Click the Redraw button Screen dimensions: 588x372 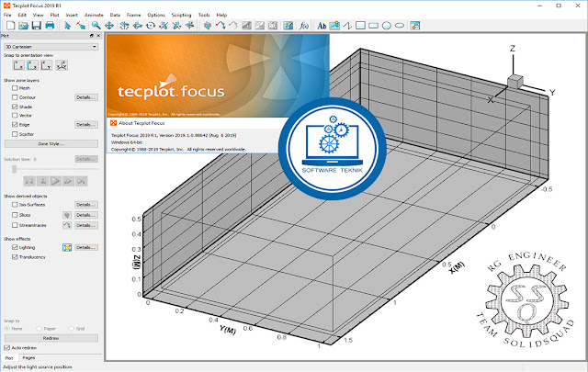(x=51, y=338)
